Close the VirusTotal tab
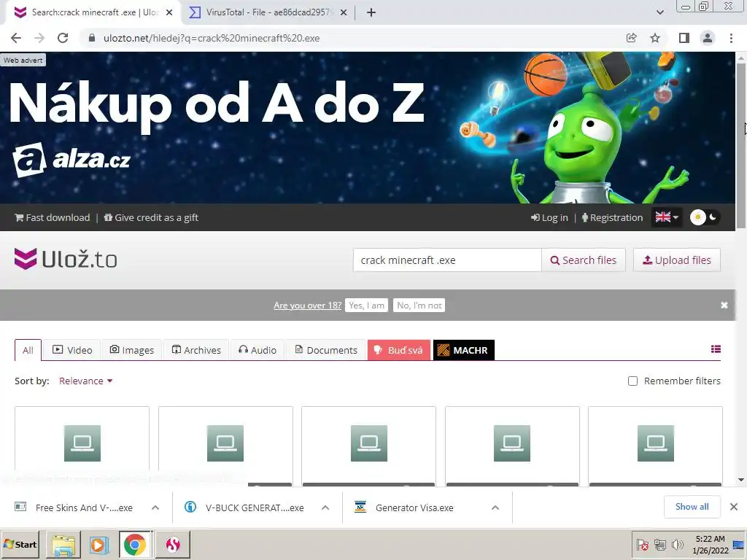This screenshot has width=747, height=560. (344, 12)
